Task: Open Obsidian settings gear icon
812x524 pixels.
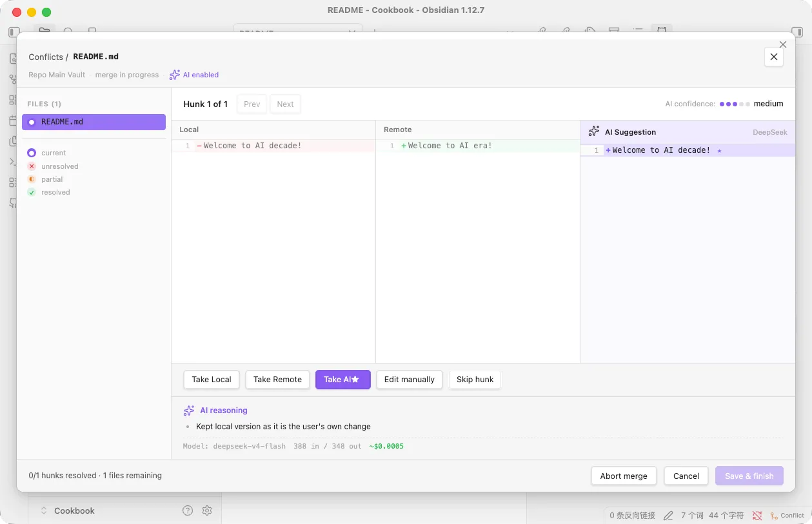Action: [x=207, y=510]
